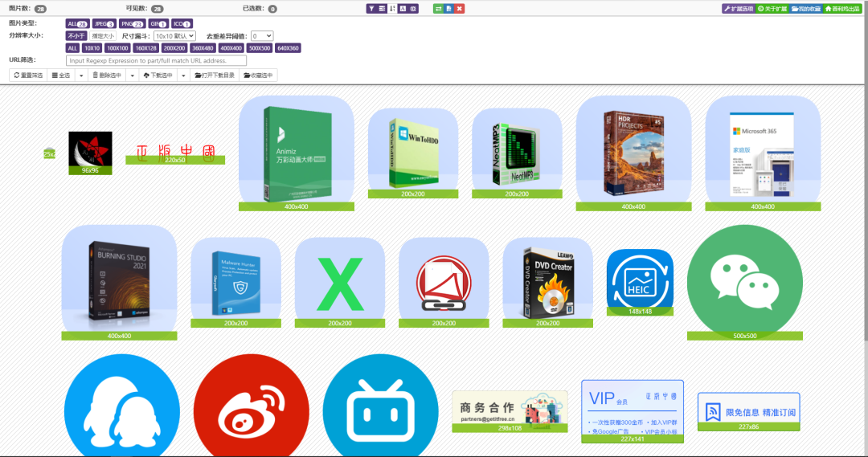Filter image type by ICO
The image size is (868, 457).
(x=182, y=24)
